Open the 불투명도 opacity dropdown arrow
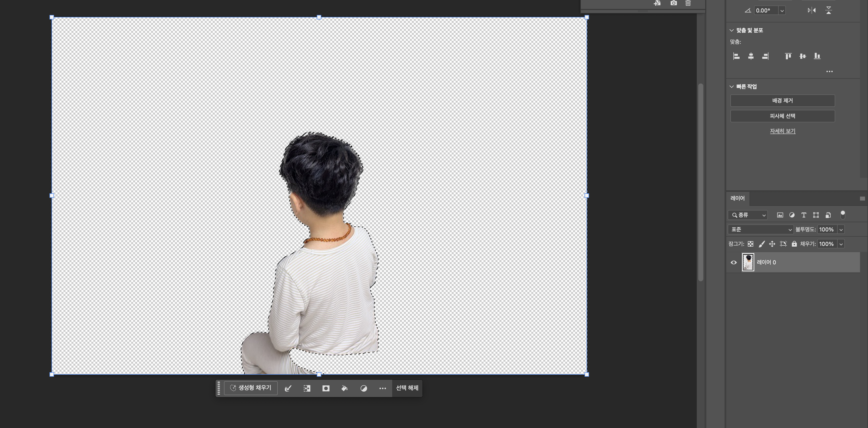Image resolution: width=868 pixels, height=428 pixels. point(841,230)
